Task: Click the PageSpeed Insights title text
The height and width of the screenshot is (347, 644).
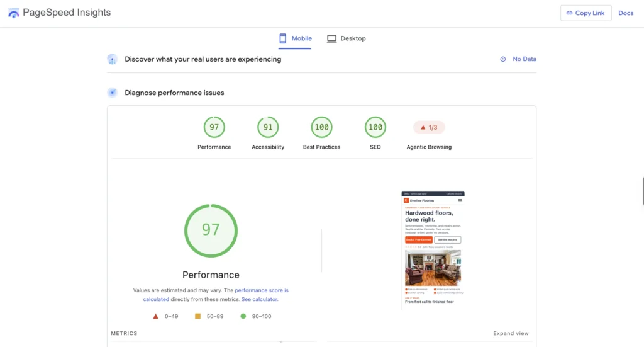Action: pyautogui.click(x=67, y=13)
